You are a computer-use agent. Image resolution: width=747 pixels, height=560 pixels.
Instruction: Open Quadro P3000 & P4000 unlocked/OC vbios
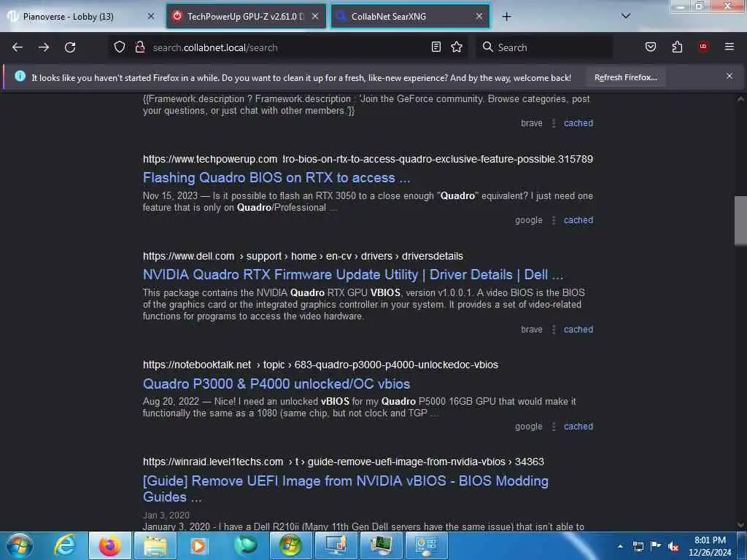pyautogui.click(x=276, y=384)
